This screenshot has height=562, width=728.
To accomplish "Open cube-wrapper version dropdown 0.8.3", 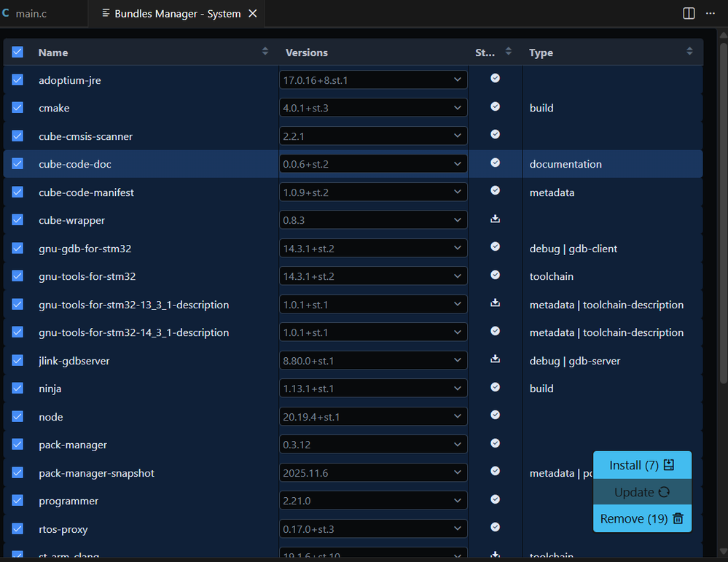I will [x=373, y=220].
